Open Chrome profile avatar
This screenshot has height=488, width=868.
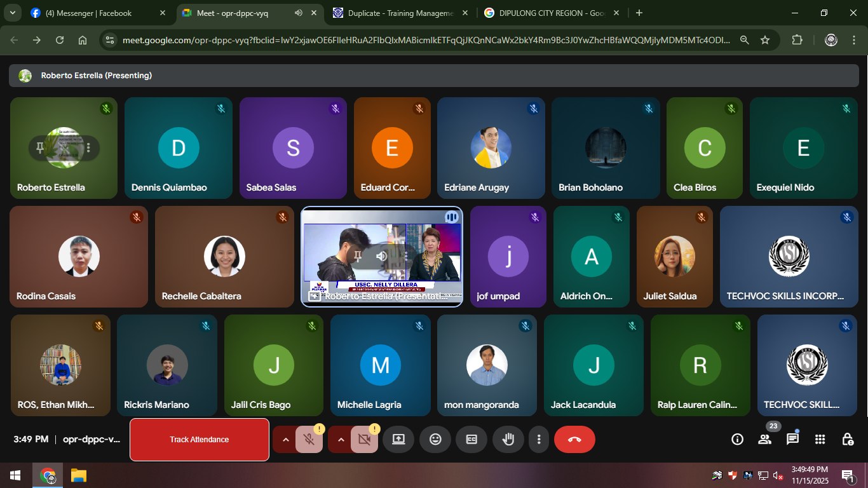(x=831, y=40)
